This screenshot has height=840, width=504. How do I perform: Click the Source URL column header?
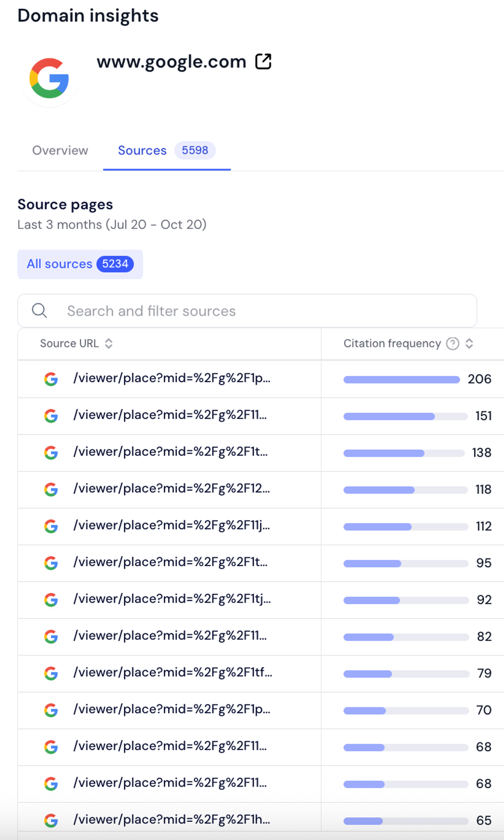[70, 344]
